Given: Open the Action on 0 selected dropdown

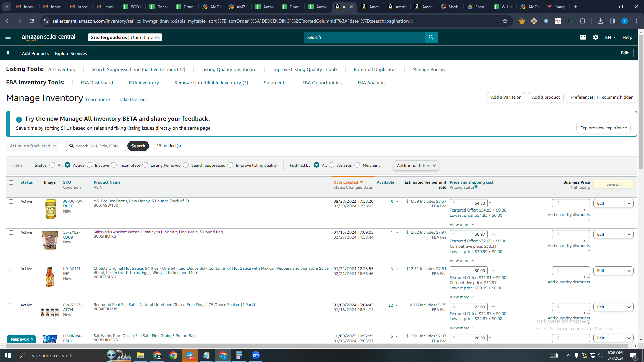Looking at the screenshot, I should pyautogui.click(x=33, y=146).
